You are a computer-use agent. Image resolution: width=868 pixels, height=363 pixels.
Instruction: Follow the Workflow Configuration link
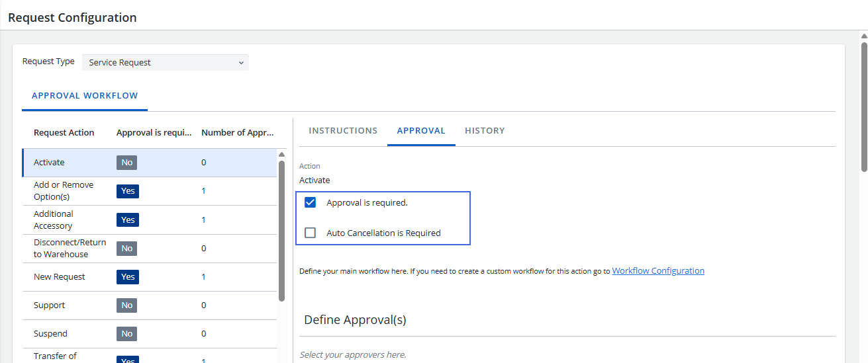[x=658, y=271]
